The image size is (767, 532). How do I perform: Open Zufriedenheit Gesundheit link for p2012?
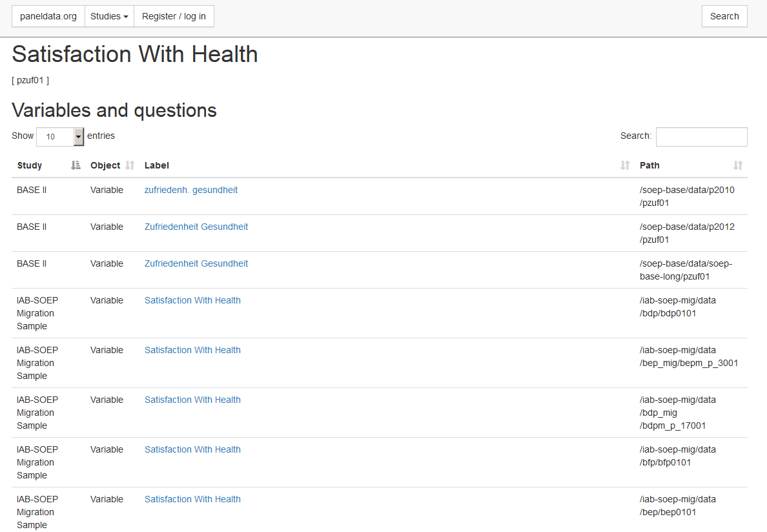click(x=196, y=227)
